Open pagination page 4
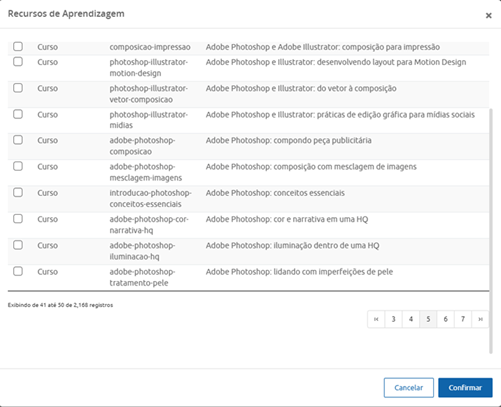Image resolution: width=501 pixels, height=407 pixels. coord(411,319)
